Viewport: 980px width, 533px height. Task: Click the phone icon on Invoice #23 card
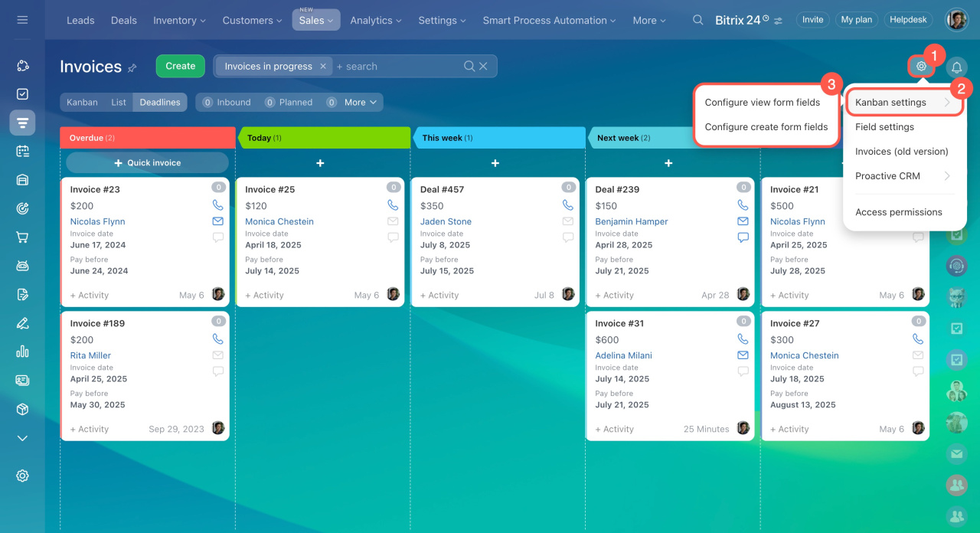click(x=218, y=205)
